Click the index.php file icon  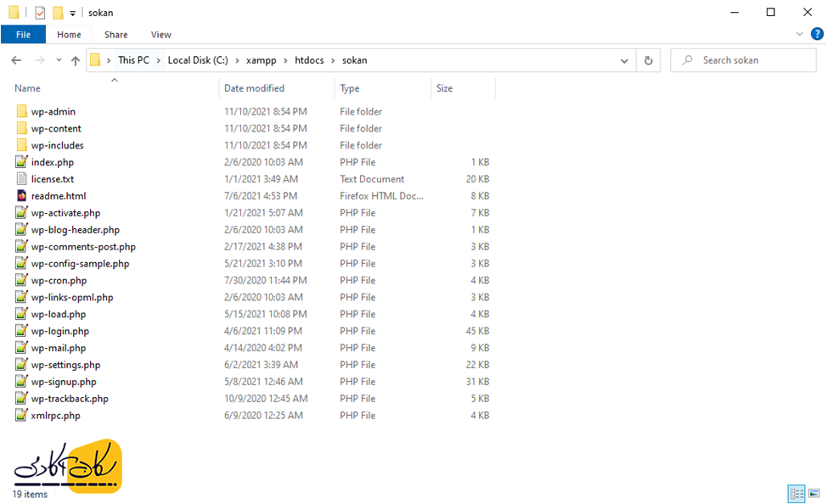21,162
